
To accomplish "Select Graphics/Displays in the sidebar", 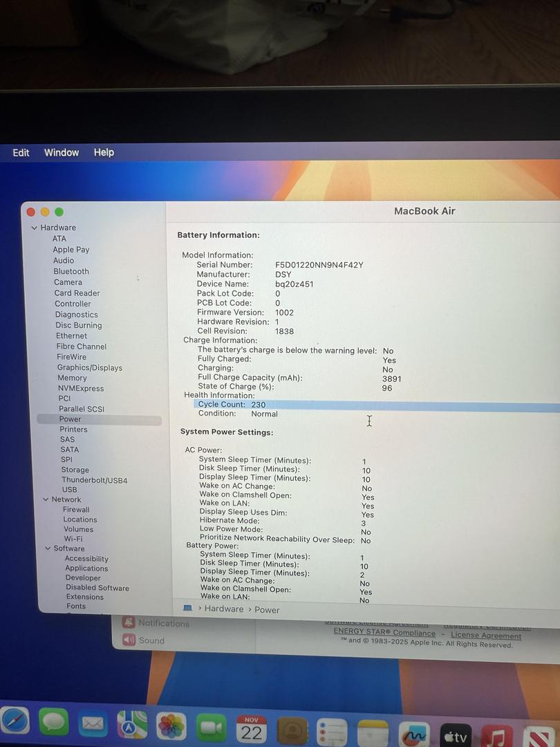I will tap(90, 367).
